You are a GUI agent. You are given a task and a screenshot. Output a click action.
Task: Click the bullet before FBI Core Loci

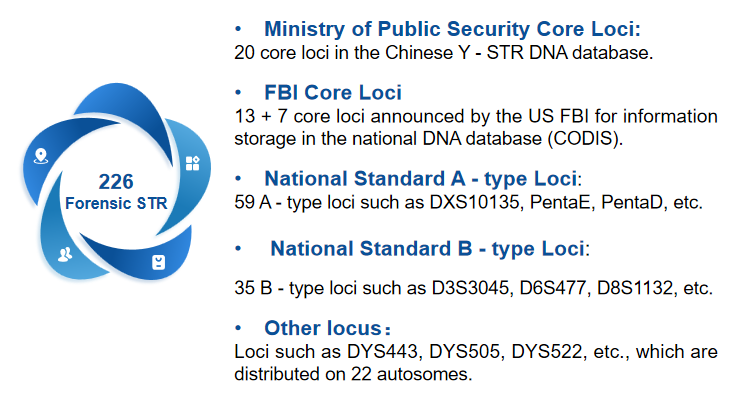[x=238, y=93]
